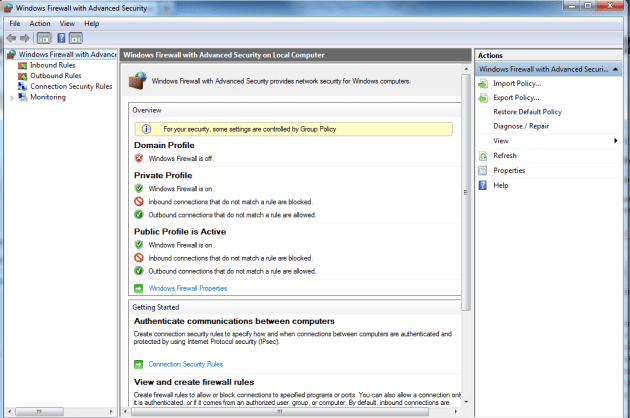Viewport: 630px width, 418px height.
Task: Click the Import Policy green icon
Action: coord(483,84)
